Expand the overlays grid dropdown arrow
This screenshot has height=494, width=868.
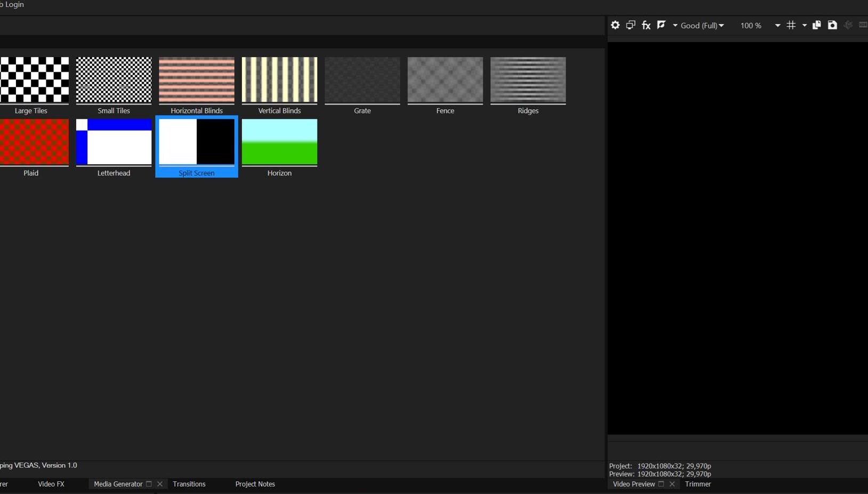(x=805, y=26)
